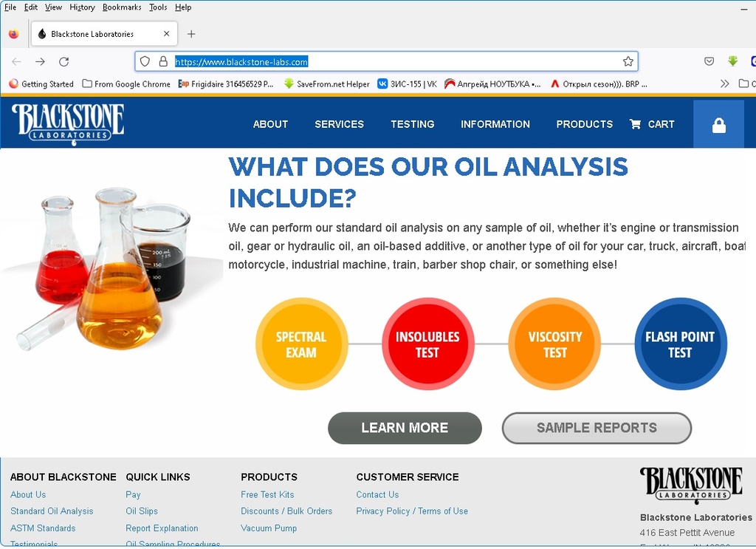Close the Blackstone Laboratories tab
The image size is (756, 549).
166,34
